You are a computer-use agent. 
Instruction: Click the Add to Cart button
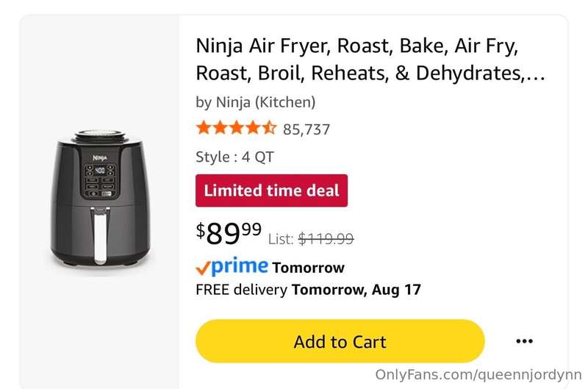[340, 341]
